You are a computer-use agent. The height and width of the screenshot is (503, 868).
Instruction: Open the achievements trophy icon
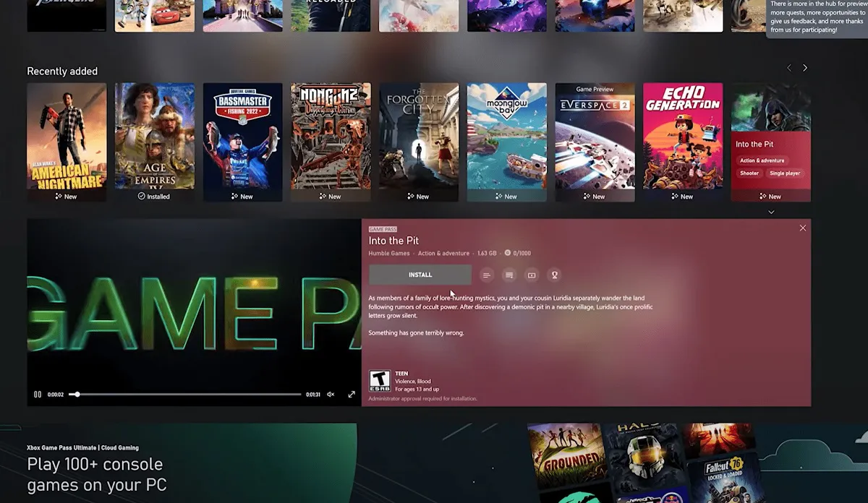point(554,275)
